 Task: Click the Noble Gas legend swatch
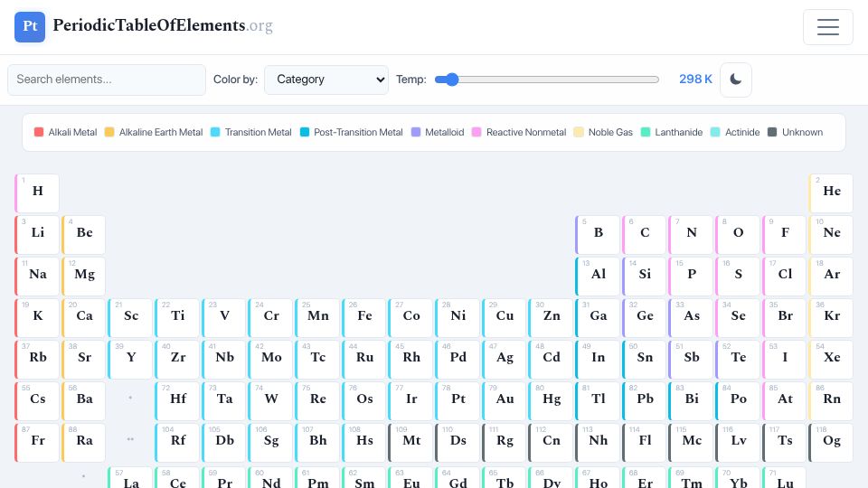coord(579,132)
